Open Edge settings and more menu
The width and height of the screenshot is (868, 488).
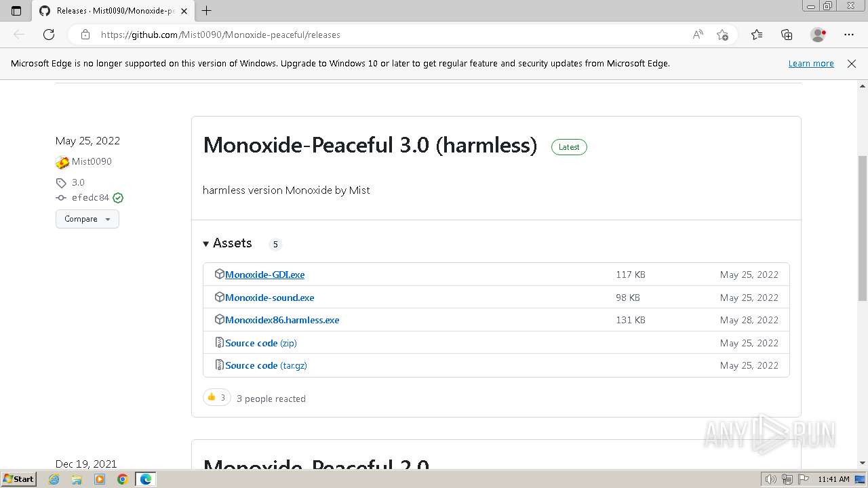[x=849, y=35]
